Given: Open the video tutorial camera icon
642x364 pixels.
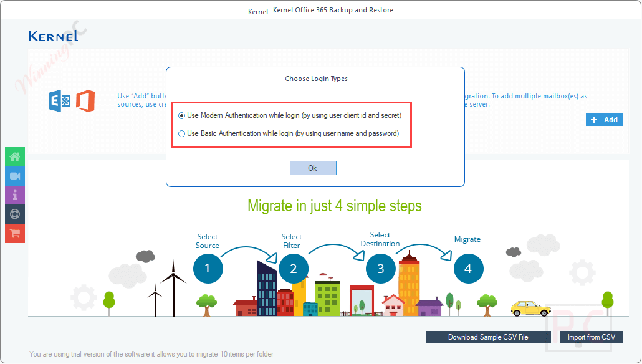Looking at the screenshot, I should 14,176.
